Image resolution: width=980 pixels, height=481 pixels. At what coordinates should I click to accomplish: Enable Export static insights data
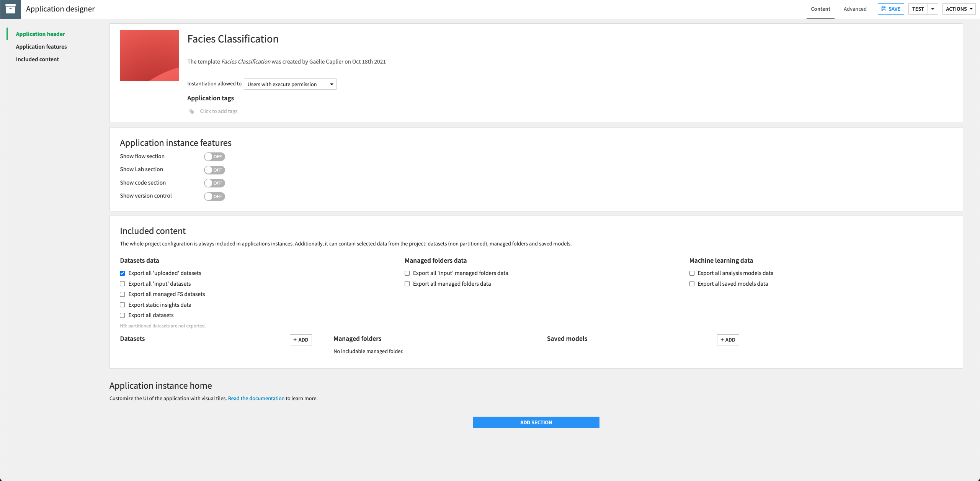click(122, 304)
